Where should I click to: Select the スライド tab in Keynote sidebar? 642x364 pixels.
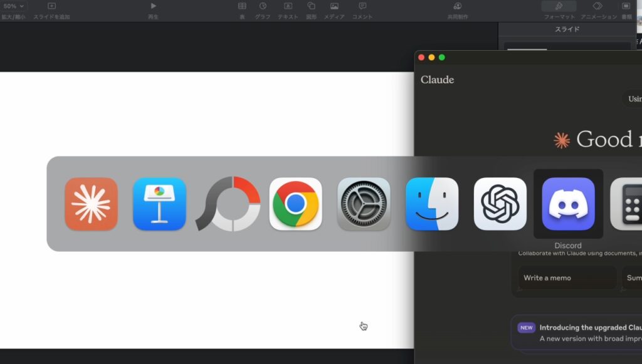click(567, 29)
